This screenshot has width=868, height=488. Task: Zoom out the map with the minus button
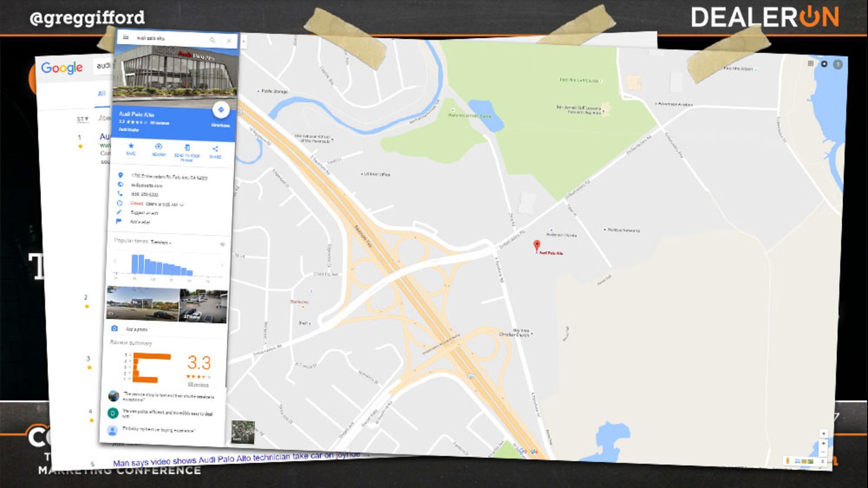click(823, 452)
